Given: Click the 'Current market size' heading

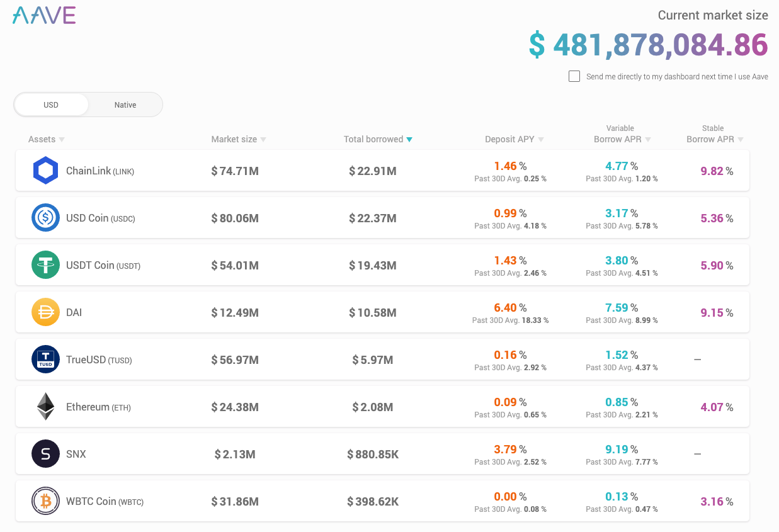Looking at the screenshot, I should 713,15.
